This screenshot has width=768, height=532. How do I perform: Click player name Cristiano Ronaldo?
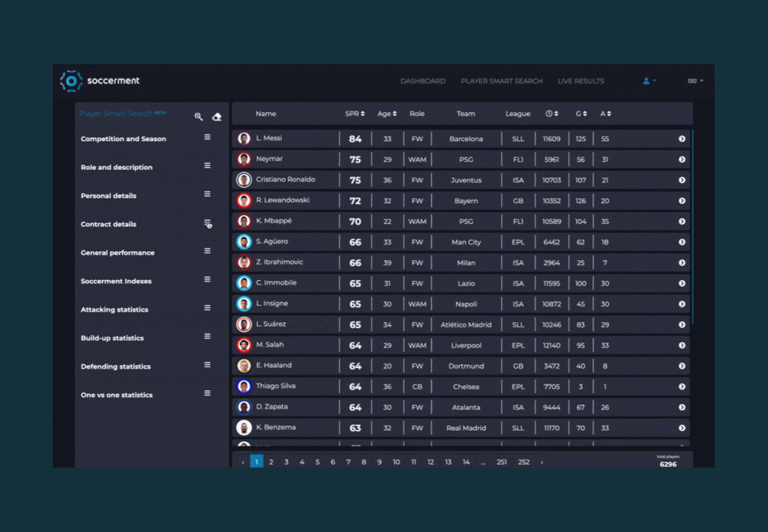pos(286,180)
